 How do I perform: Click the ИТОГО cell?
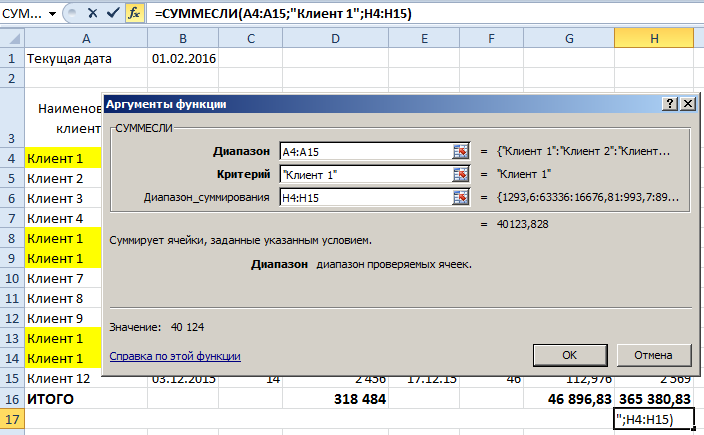(x=86, y=399)
